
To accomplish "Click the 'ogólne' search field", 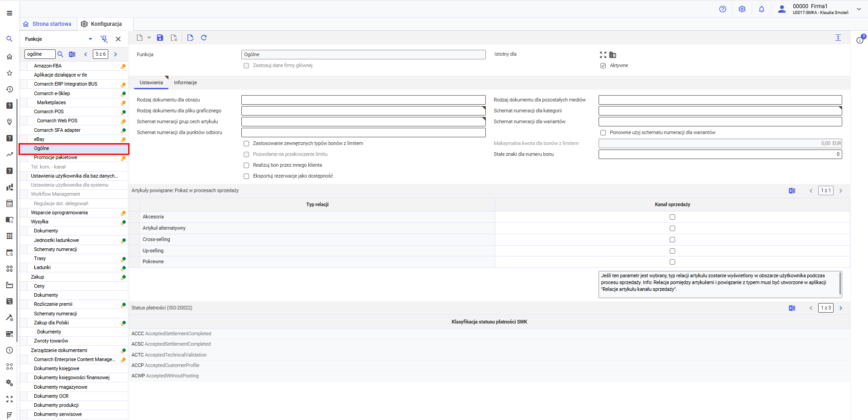I will tap(40, 54).
